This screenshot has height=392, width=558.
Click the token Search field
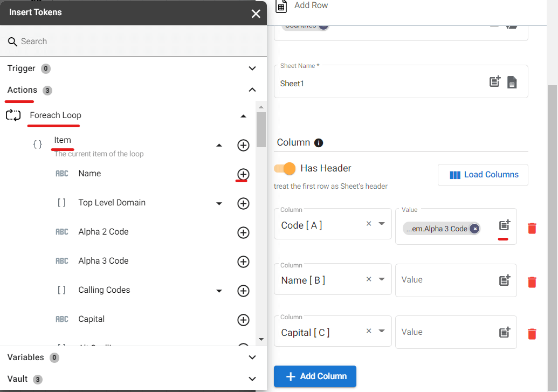click(x=135, y=42)
